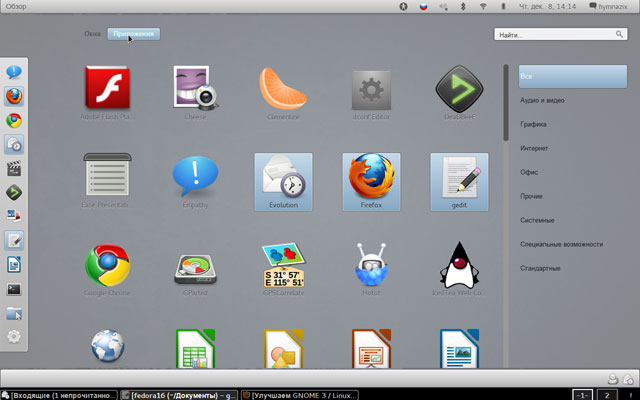Show the Все applications category
640x400 pixels.
pyautogui.click(x=573, y=76)
